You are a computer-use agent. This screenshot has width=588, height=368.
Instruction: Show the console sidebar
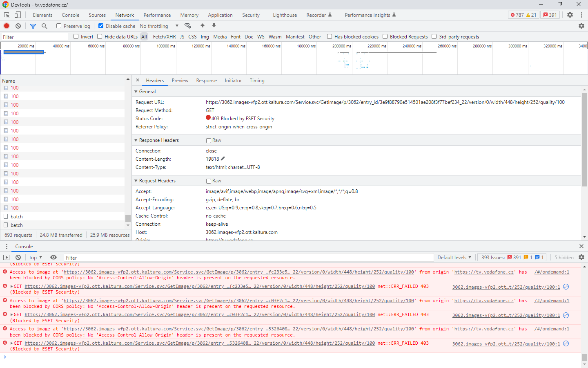point(6,258)
